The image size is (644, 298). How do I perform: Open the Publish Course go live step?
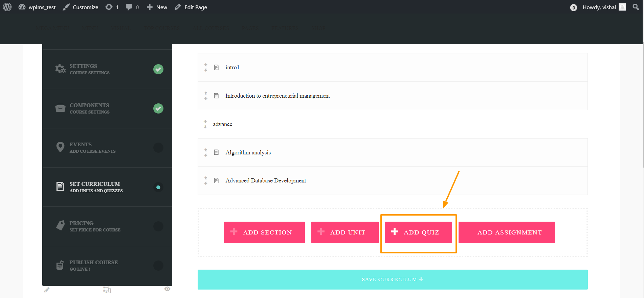pos(107,265)
